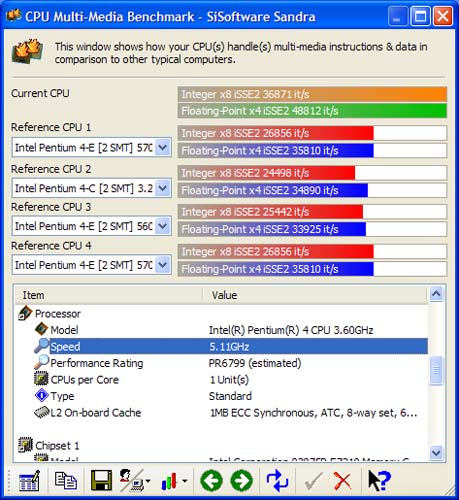The width and height of the screenshot is (459, 500).
Task: Click the scroll down arrow in list
Action: point(436,453)
